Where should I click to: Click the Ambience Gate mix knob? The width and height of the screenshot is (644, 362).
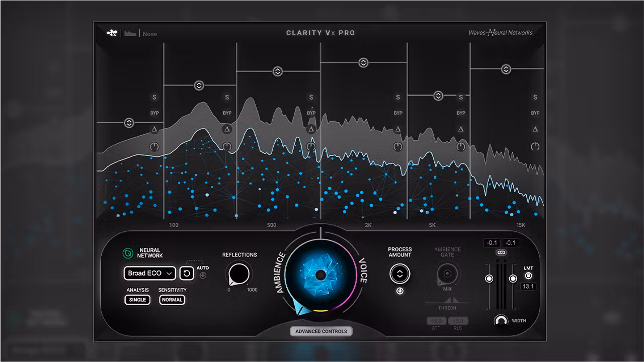coord(447,274)
